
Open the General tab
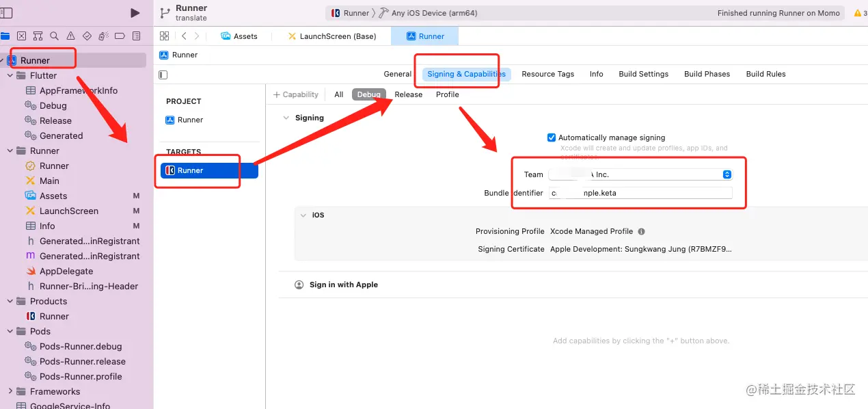(398, 74)
